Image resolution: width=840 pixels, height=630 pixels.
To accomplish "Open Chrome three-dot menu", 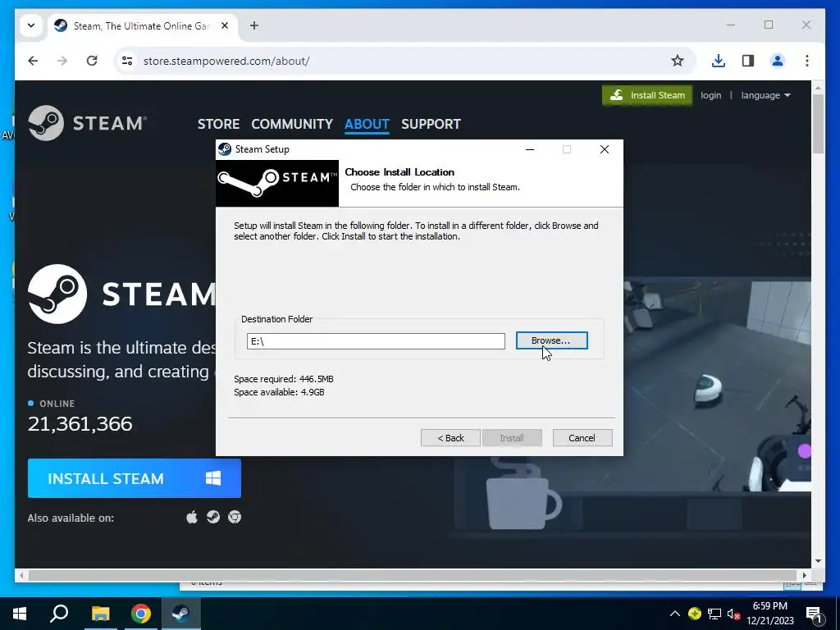I will 807,61.
